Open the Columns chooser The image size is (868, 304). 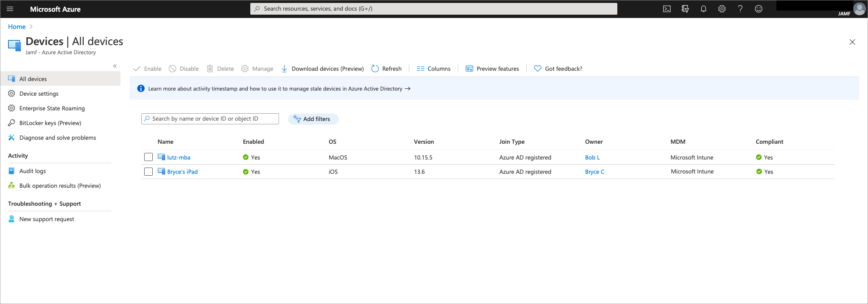[433, 69]
